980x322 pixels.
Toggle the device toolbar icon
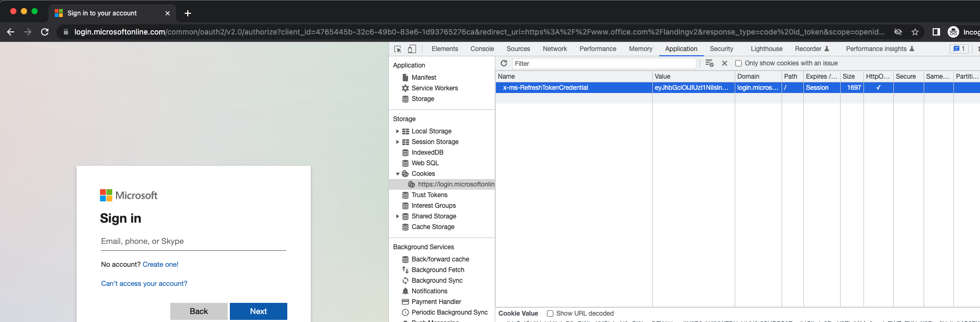(x=412, y=49)
